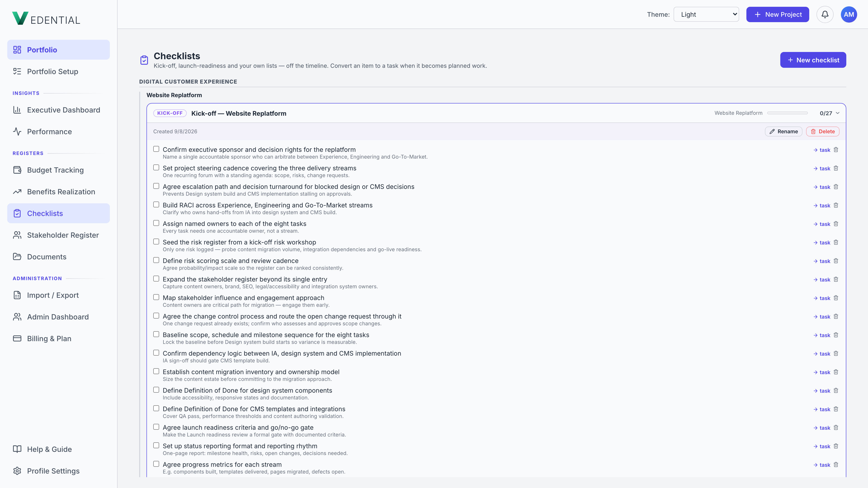The height and width of the screenshot is (488, 868).
Task: Open the Theme dropdown set to Light
Action: click(706, 14)
